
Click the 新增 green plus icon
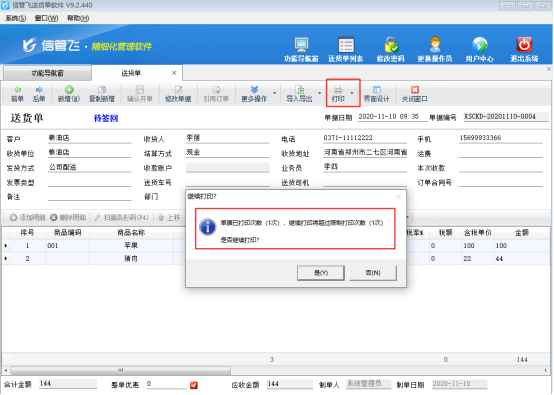[x=69, y=90]
